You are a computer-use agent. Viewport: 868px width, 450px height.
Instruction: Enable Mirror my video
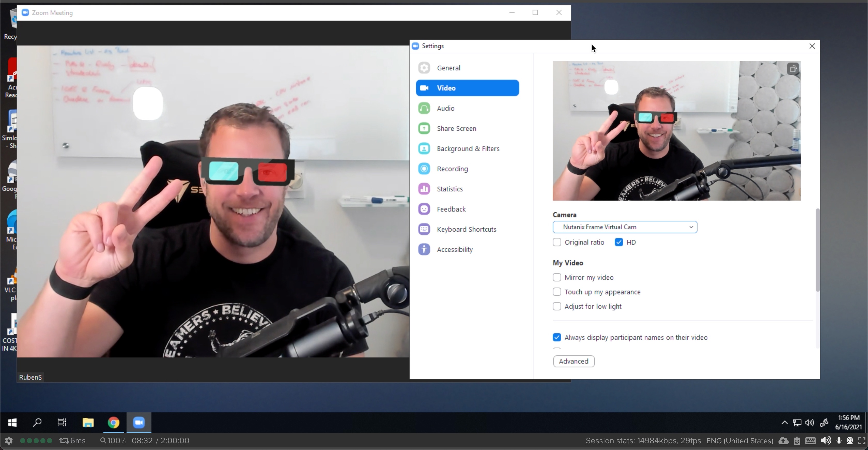coord(557,277)
